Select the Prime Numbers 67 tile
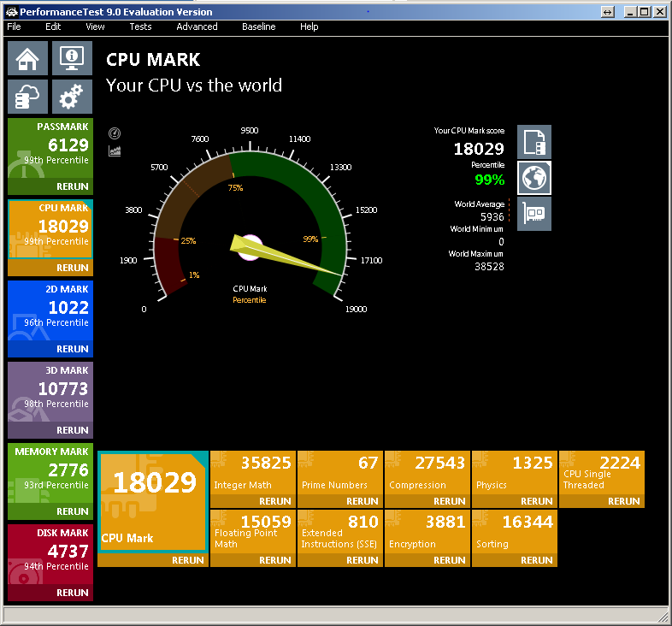Image resolution: width=672 pixels, height=626 pixels. pyautogui.click(x=340, y=473)
